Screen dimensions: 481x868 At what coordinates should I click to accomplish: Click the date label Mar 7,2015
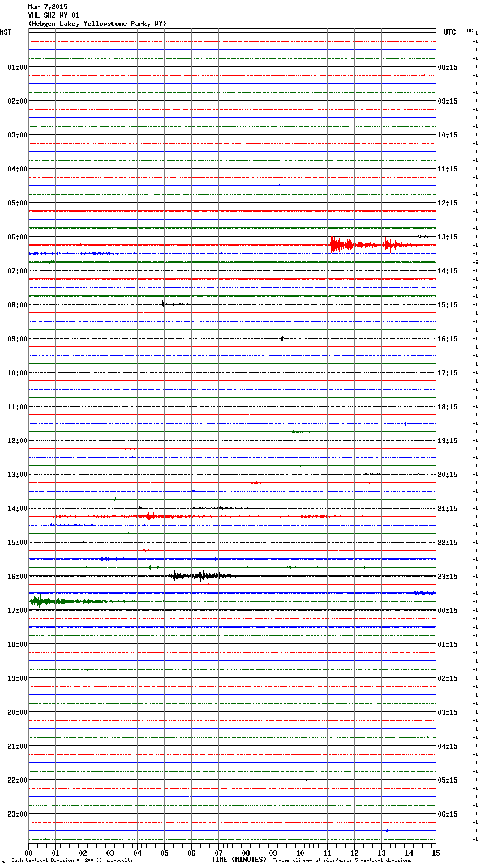click(48, 7)
